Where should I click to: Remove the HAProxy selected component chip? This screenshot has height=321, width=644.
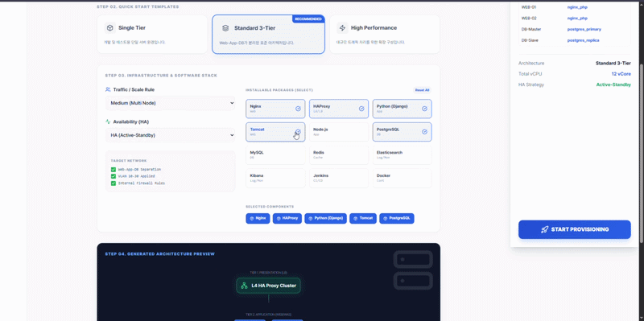pos(287,218)
